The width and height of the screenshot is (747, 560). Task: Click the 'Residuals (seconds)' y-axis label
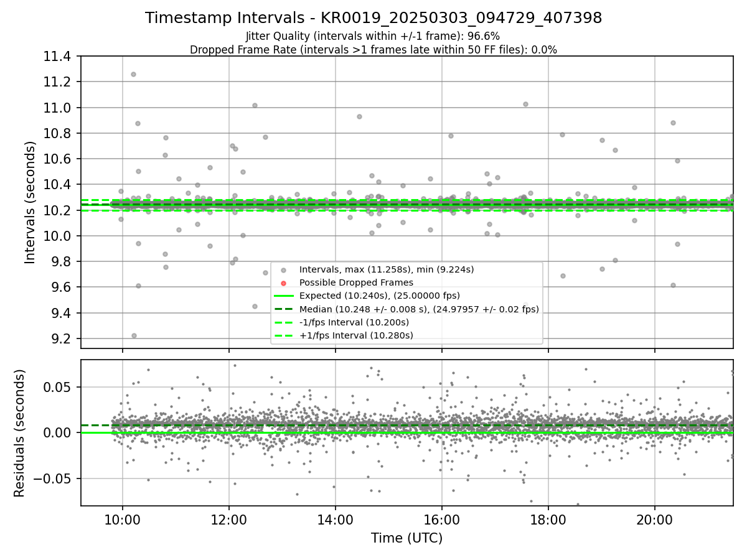(19, 432)
